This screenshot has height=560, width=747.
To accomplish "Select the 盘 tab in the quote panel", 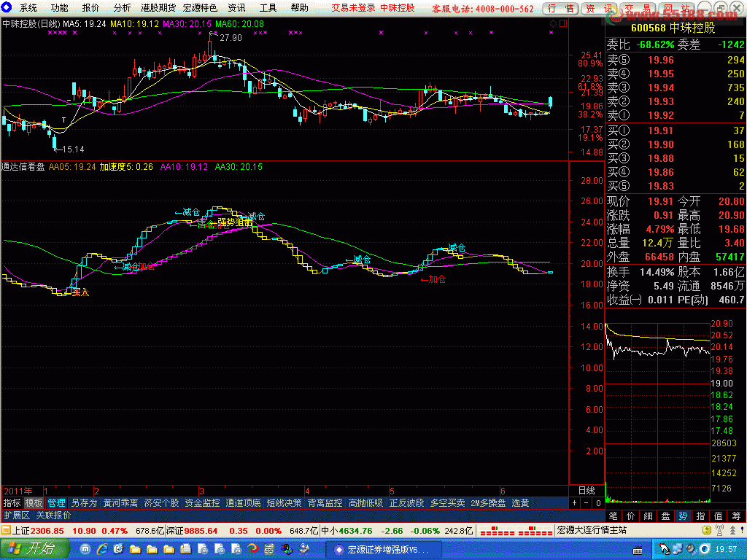I will (665, 516).
